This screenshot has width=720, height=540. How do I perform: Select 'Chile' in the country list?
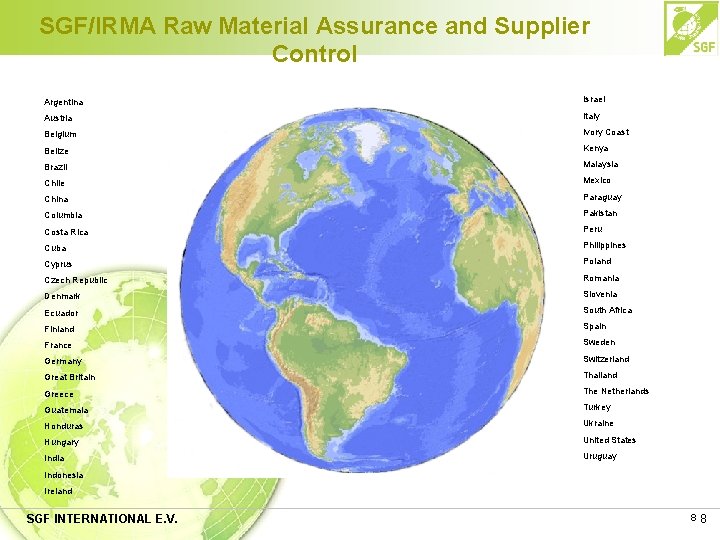54,183
